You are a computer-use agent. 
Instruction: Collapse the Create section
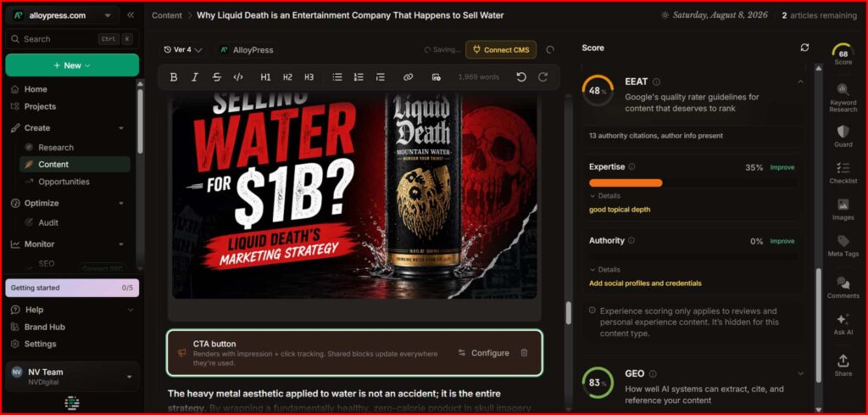(121, 128)
